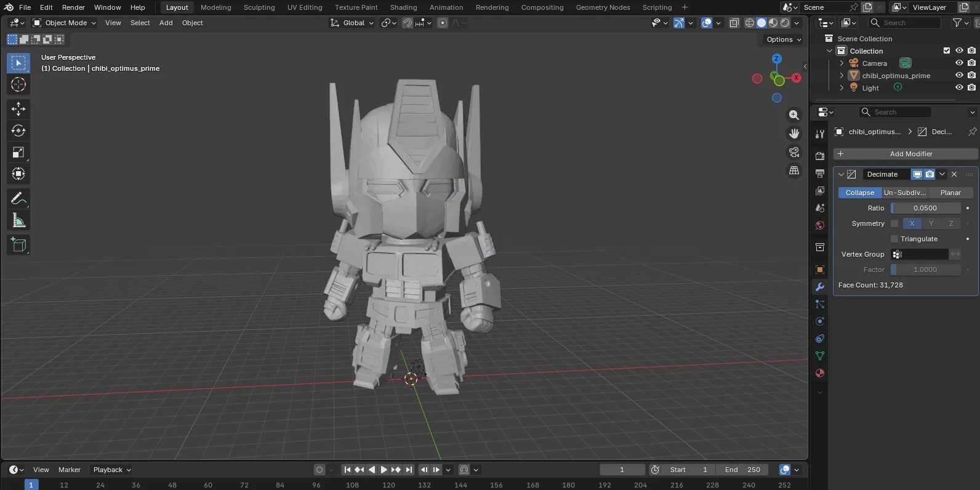Viewport: 980px width, 490px height.
Task: Enable Triangulate checkbox in Decimate
Action: [894, 239]
